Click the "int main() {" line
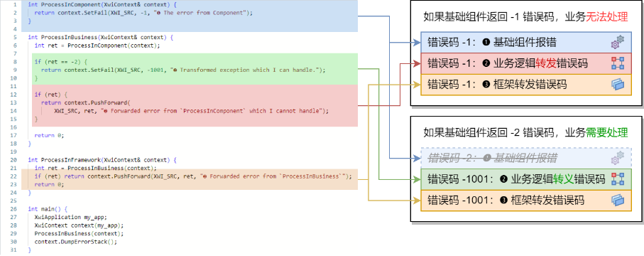Screen dimensions: 644x256 tap(48, 208)
